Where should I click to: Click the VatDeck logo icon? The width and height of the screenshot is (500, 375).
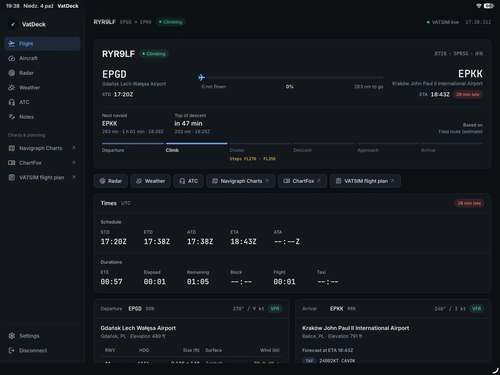13,24
